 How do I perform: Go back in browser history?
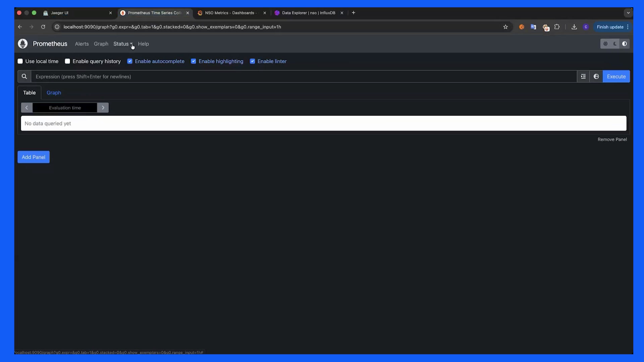pos(20,27)
